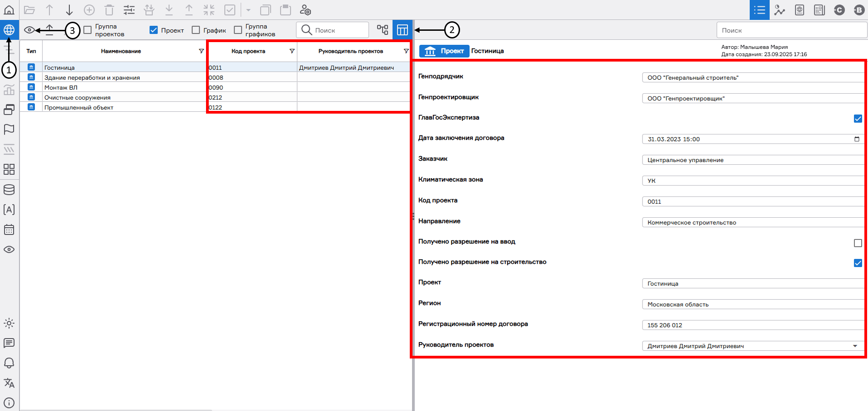The width and height of the screenshot is (868, 411).
Task: Open filter for the Наименование column
Action: pos(201,51)
